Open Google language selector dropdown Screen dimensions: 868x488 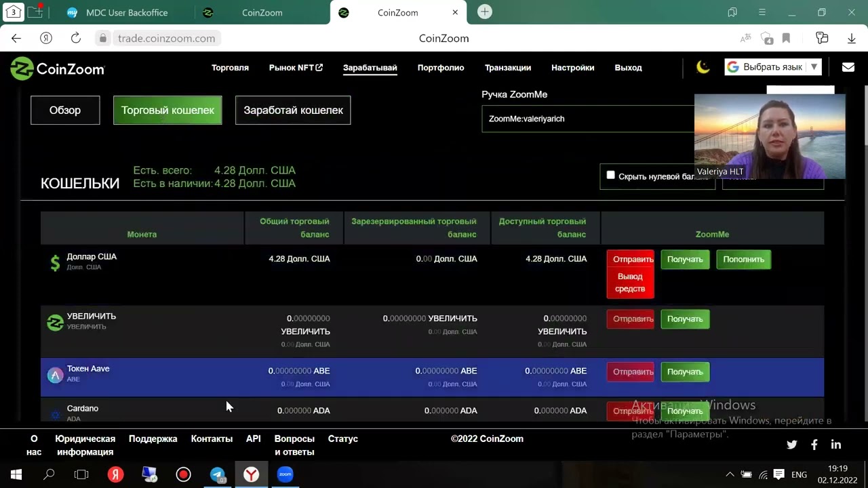coord(772,67)
